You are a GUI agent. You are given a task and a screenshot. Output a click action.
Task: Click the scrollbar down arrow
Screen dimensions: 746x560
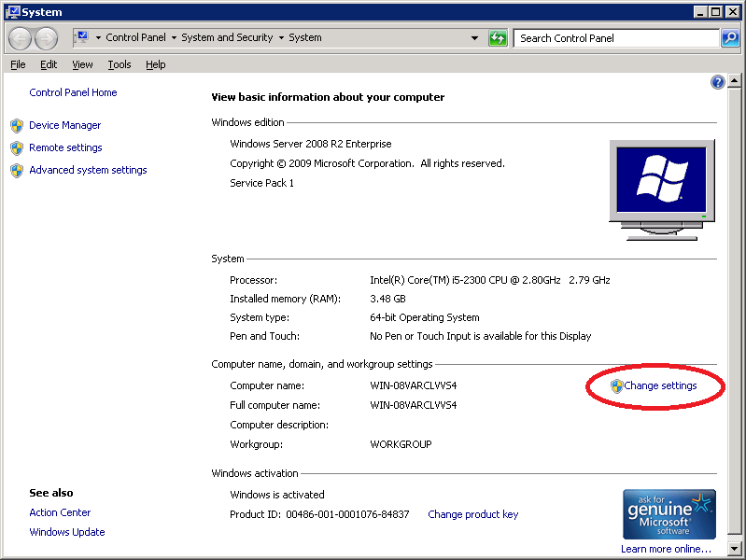point(734,549)
